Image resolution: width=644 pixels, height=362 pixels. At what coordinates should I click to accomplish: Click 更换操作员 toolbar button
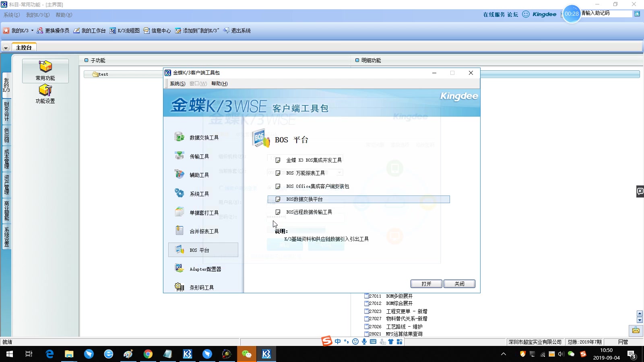point(53,31)
